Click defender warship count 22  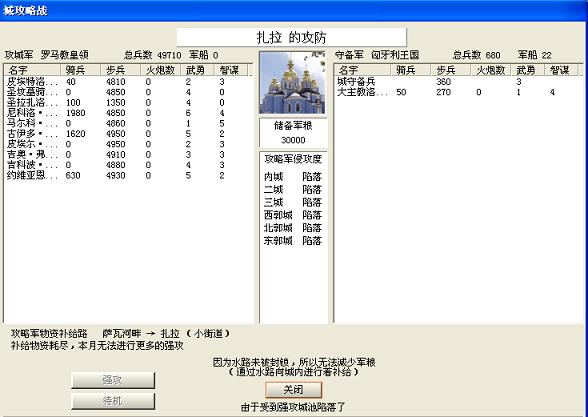tap(546, 56)
